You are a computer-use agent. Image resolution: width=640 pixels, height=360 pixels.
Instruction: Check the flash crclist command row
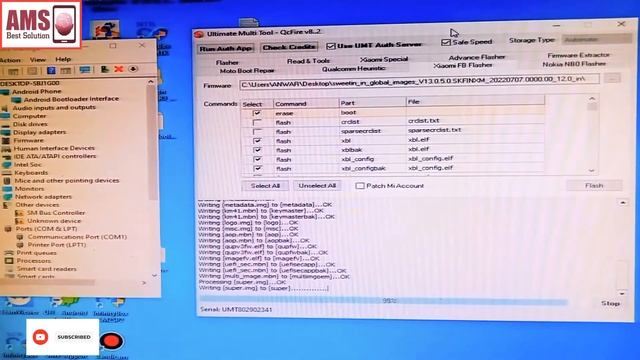(257, 122)
